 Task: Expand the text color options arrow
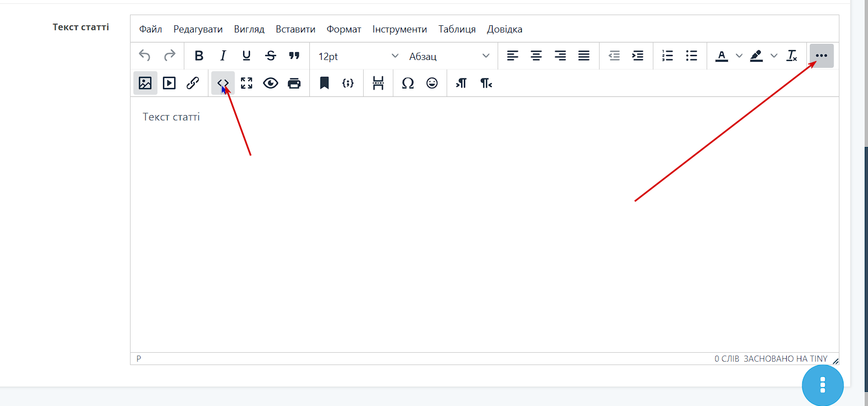tap(739, 56)
